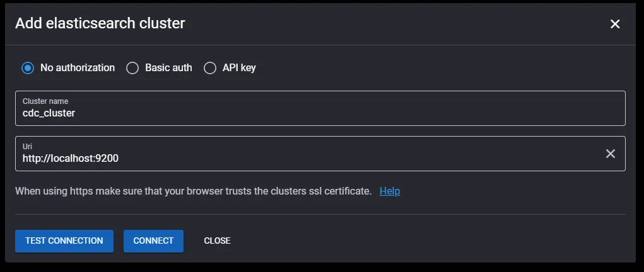The height and width of the screenshot is (272, 644).
Task: Choose the Basic auth radio option
Action: pos(132,68)
